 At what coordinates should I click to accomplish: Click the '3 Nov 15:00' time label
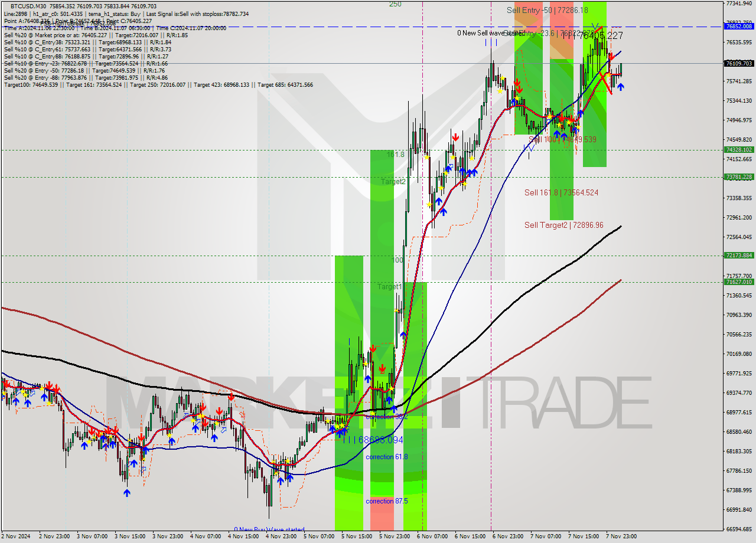tap(130, 537)
